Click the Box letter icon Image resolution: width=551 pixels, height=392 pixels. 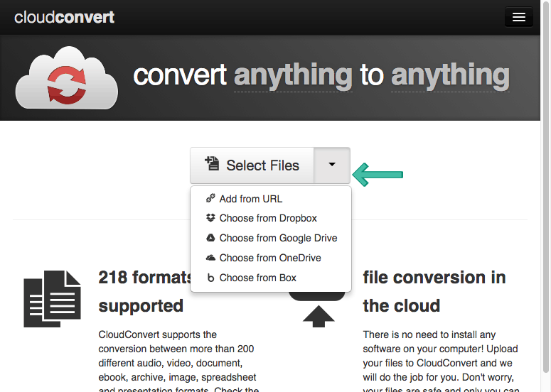click(210, 278)
